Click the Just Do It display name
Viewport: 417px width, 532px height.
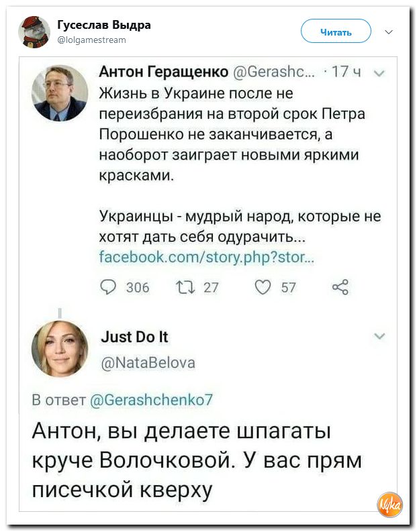(x=134, y=338)
